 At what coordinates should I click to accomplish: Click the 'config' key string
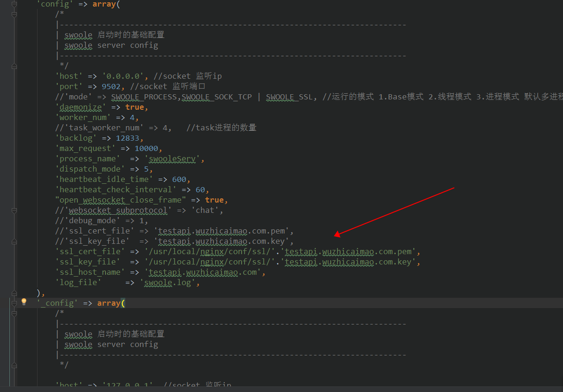coord(55,4)
